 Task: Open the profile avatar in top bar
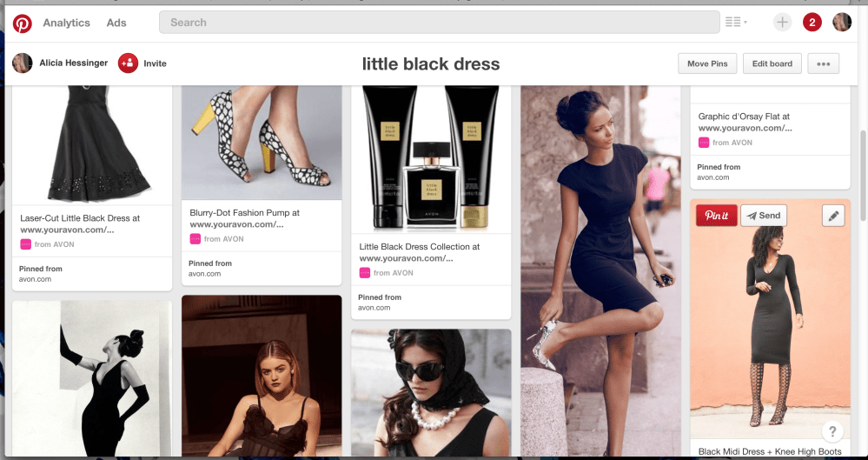(842, 22)
